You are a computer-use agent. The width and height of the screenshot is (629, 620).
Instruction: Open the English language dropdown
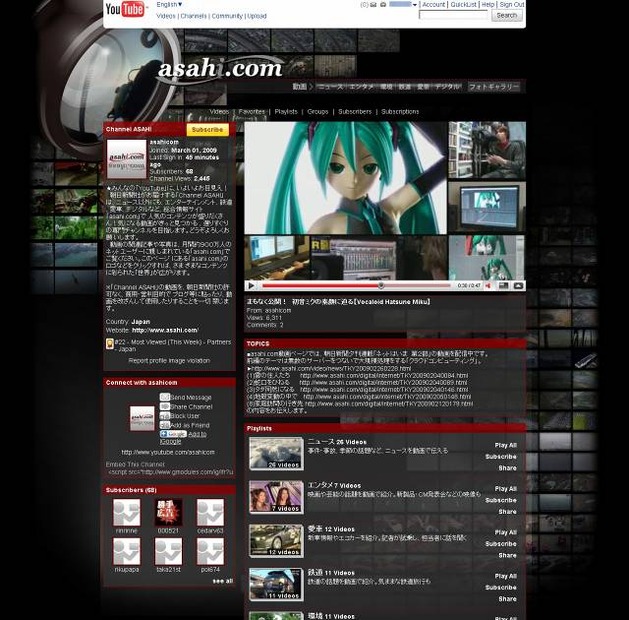(169, 4)
